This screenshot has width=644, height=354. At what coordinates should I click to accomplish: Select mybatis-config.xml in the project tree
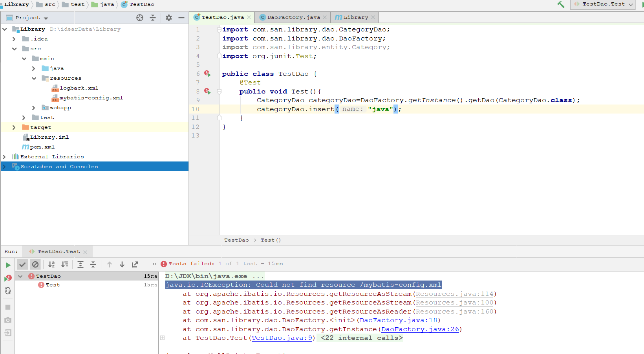tap(87, 98)
